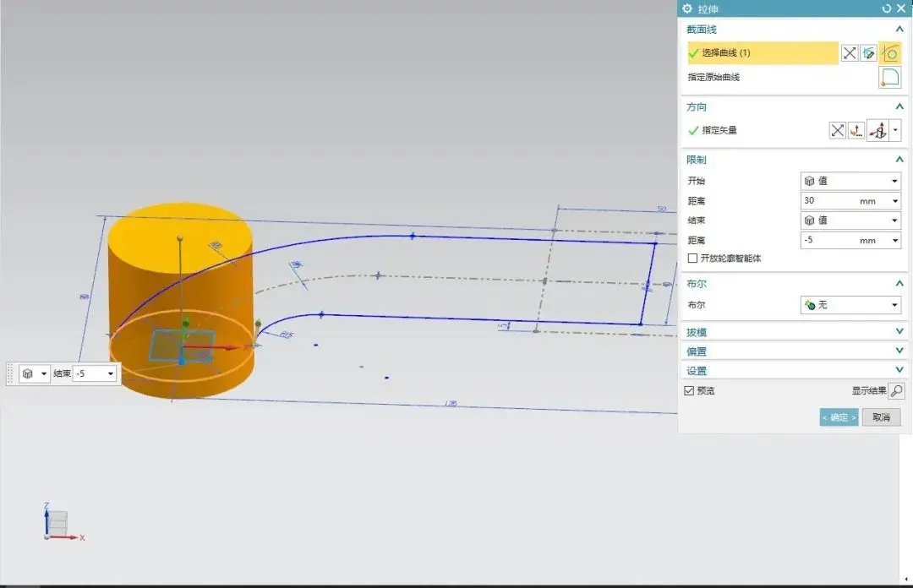The width and height of the screenshot is (913, 588).
Task: Collapse the 布尔 section
Action: pos(899,284)
